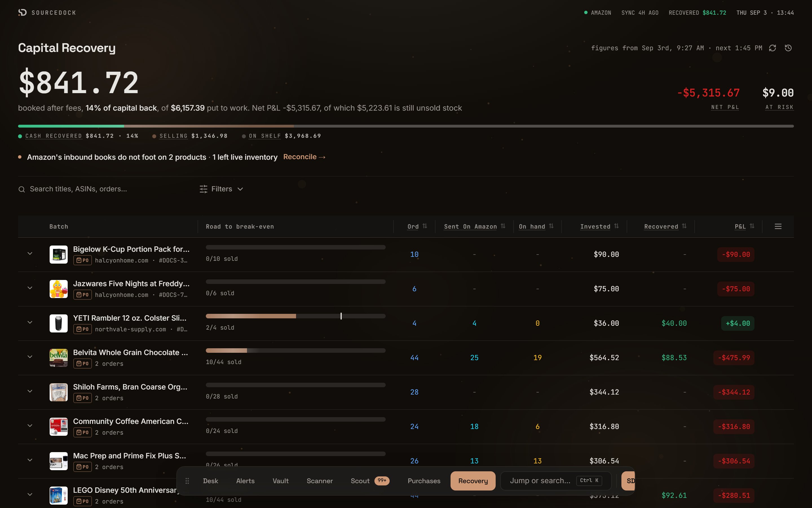Open the Bigelow K-Cup product thumbnail
Image resolution: width=812 pixels, height=508 pixels.
point(58,254)
